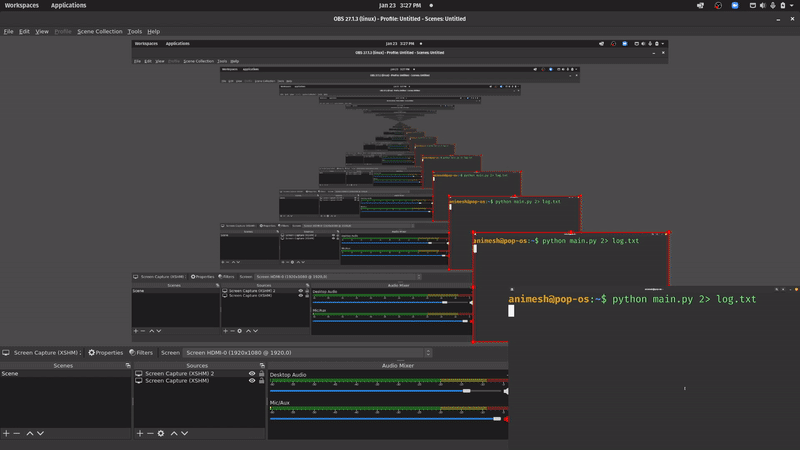Click the Mic/Aux label

[x=280, y=403]
